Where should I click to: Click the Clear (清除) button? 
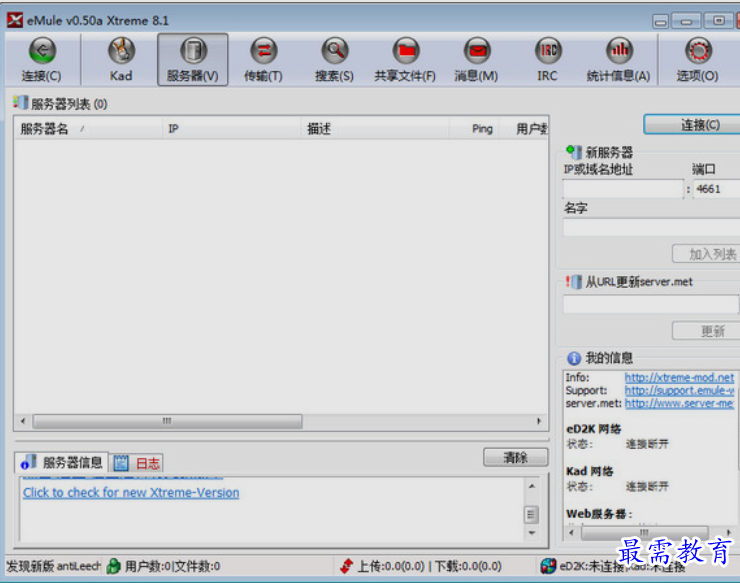point(516,457)
